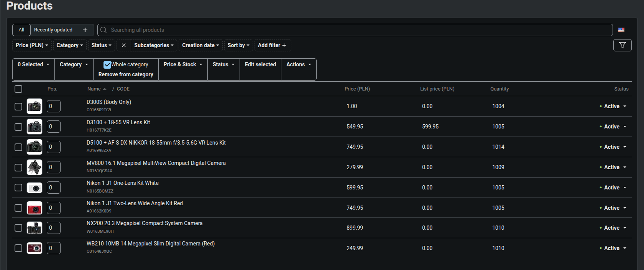Toggle the select-all checkbox in header

[x=18, y=89]
